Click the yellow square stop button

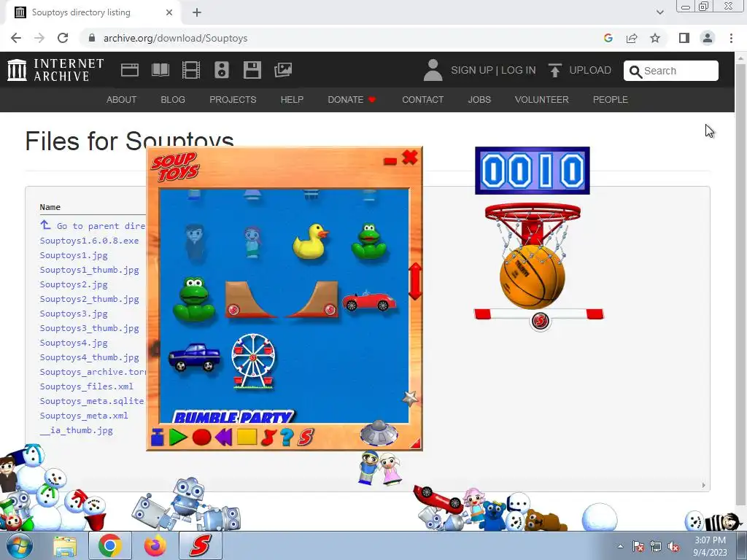tap(247, 437)
